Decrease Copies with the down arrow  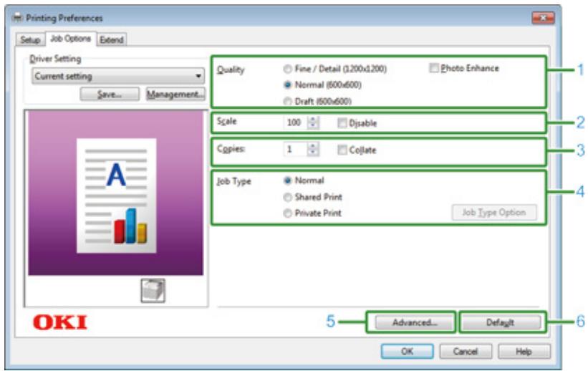pyautogui.click(x=313, y=153)
